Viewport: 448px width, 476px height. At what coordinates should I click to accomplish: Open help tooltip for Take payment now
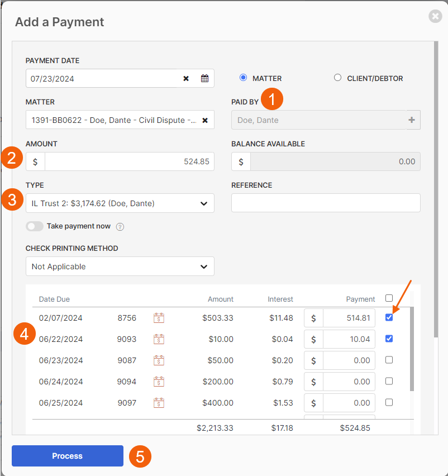[x=120, y=227]
